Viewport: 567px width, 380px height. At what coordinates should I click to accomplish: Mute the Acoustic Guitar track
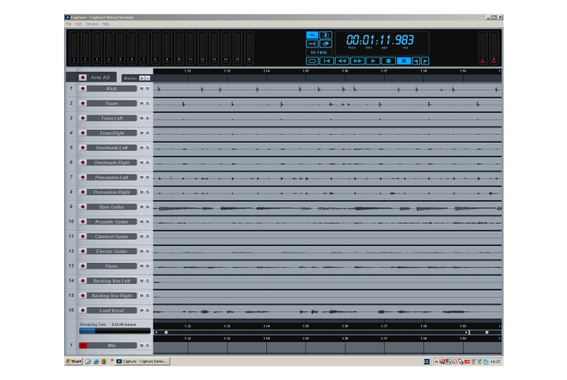pos(141,222)
